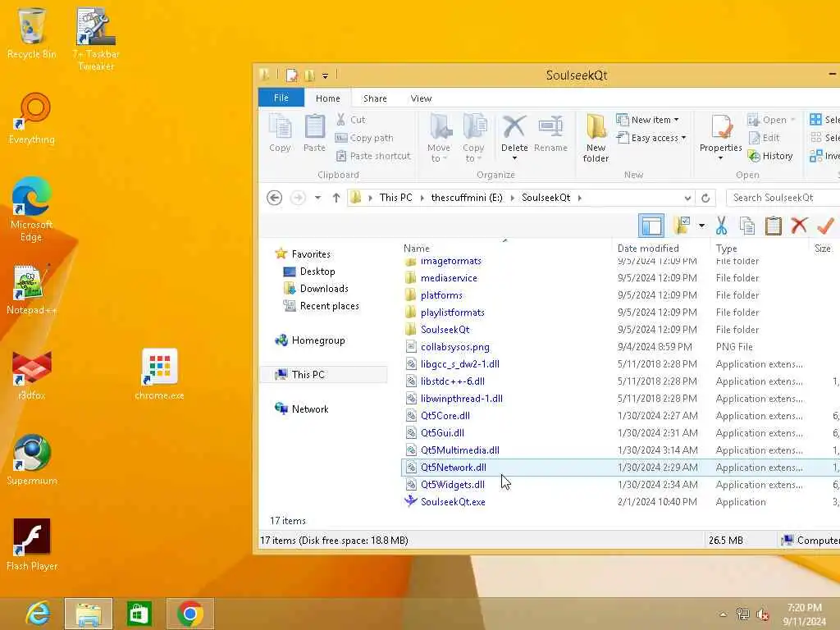Click the red X delete icon in lower toolbar
The width and height of the screenshot is (840, 630).
point(799,226)
